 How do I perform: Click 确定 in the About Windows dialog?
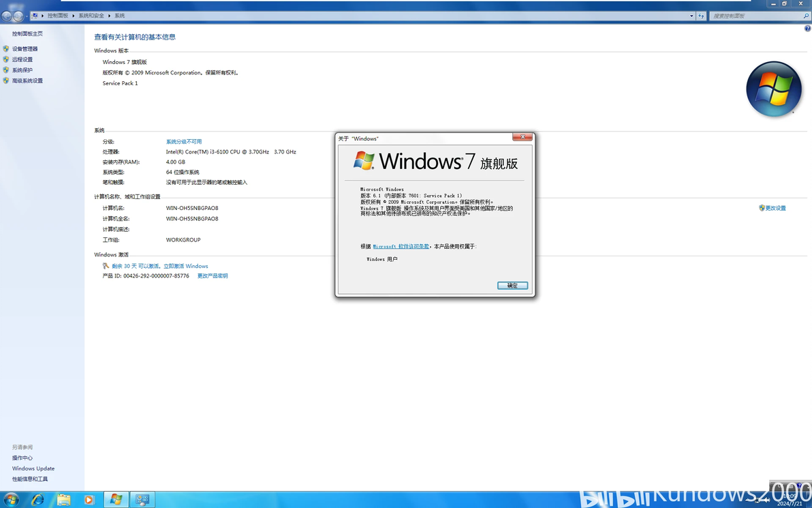tap(512, 286)
